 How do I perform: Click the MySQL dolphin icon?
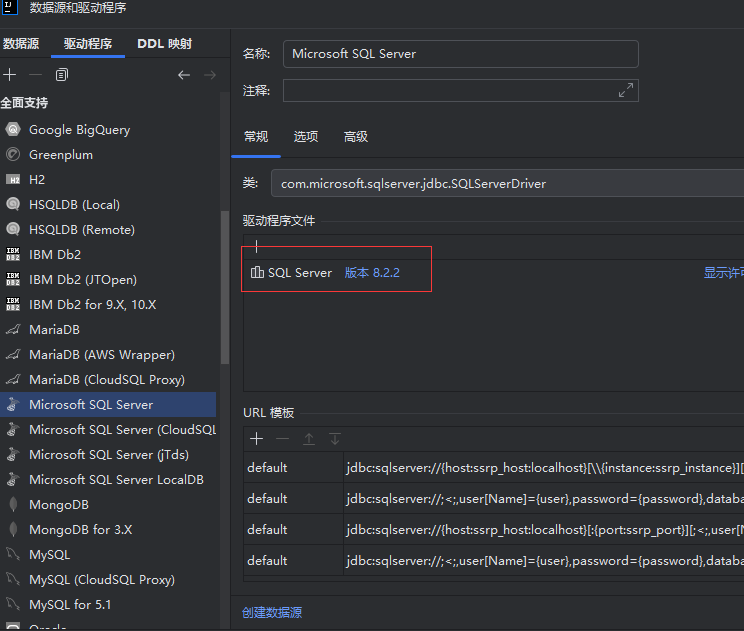click(x=13, y=554)
